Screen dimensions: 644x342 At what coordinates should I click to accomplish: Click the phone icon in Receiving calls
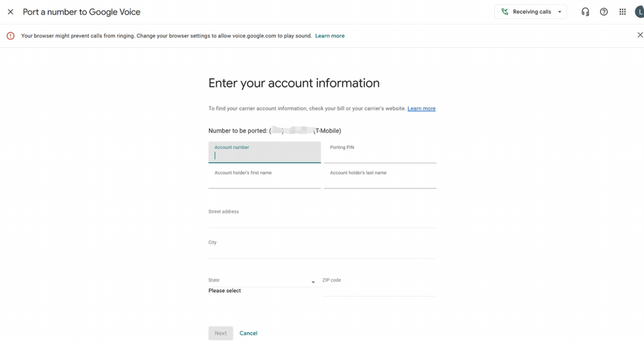tap(505, 12)
